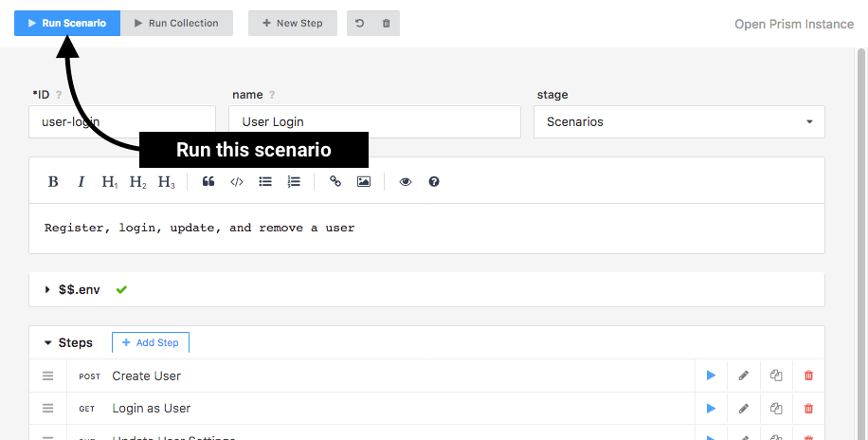The width and height of the screenshot is (868, 440).
Task: Open the stage Scenarios dropdown
Action: point(678,121)
